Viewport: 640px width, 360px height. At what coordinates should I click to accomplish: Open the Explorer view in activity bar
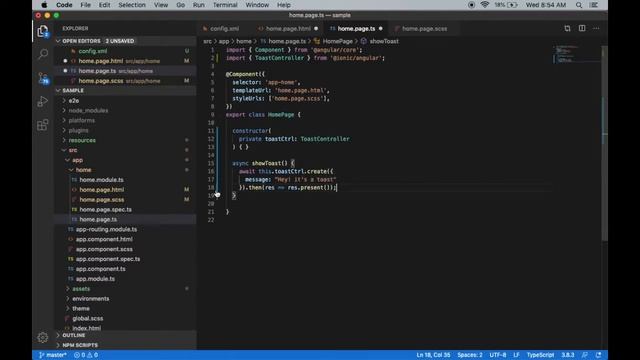pos(43,31)
